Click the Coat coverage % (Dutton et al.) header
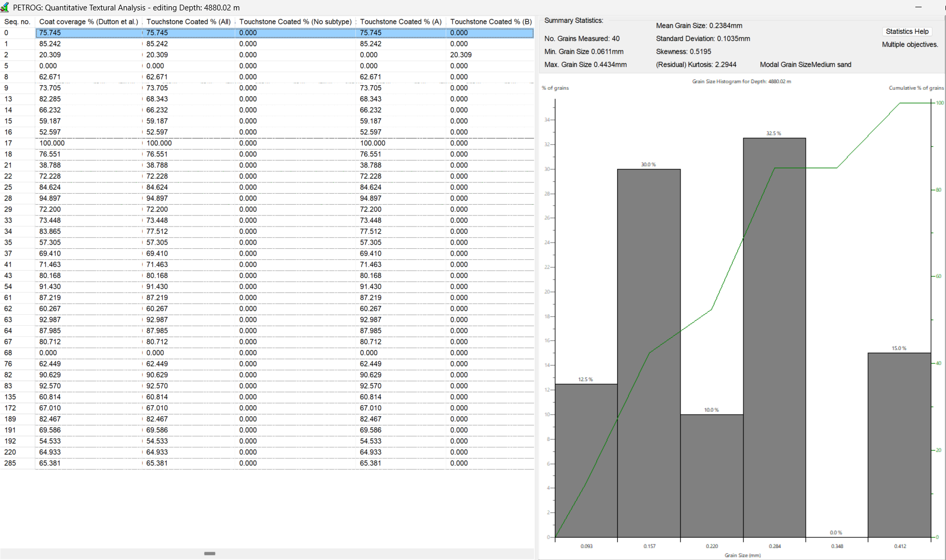946x560 pixels. pyautogui.click(x=88, y=22)
